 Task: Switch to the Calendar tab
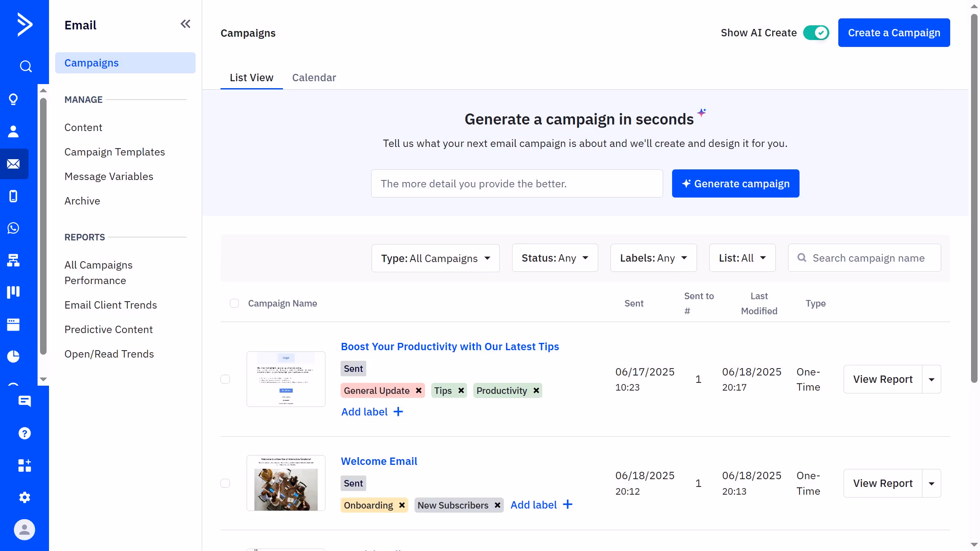(x=314, y=78)
